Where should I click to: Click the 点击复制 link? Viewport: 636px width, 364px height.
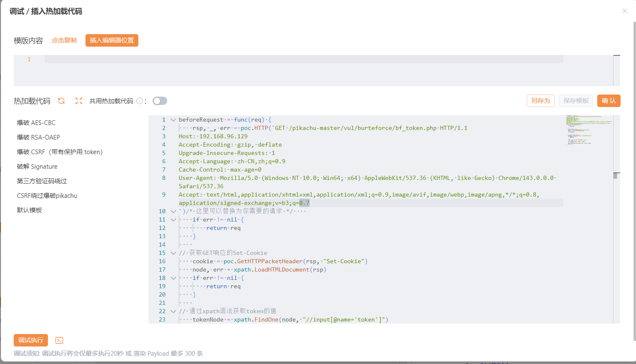64,40
